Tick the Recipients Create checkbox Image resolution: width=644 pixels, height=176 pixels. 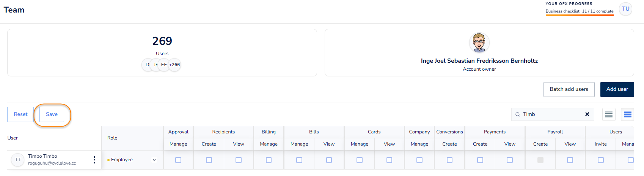click(209, 160)
